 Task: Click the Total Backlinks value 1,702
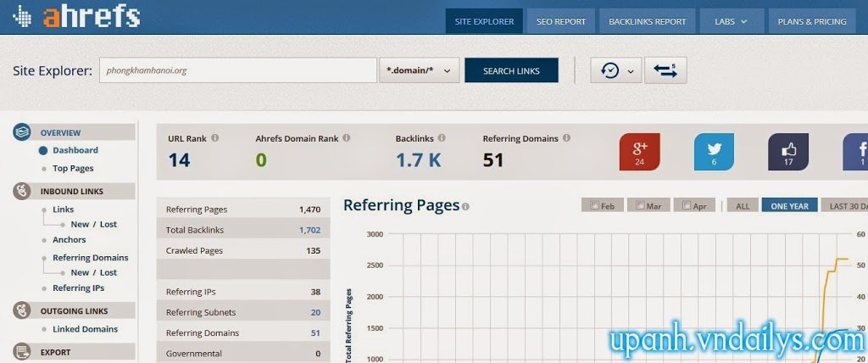pos(309,230)
